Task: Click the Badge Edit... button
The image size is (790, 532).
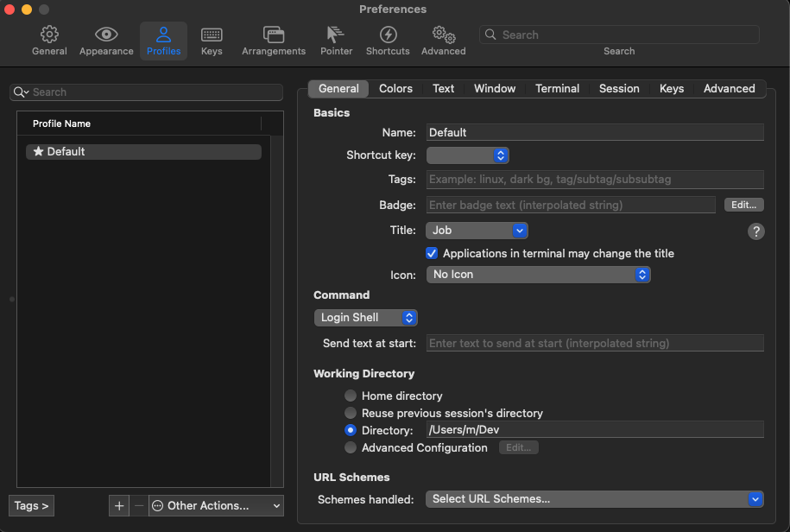Action: click(x=743, y=205)
